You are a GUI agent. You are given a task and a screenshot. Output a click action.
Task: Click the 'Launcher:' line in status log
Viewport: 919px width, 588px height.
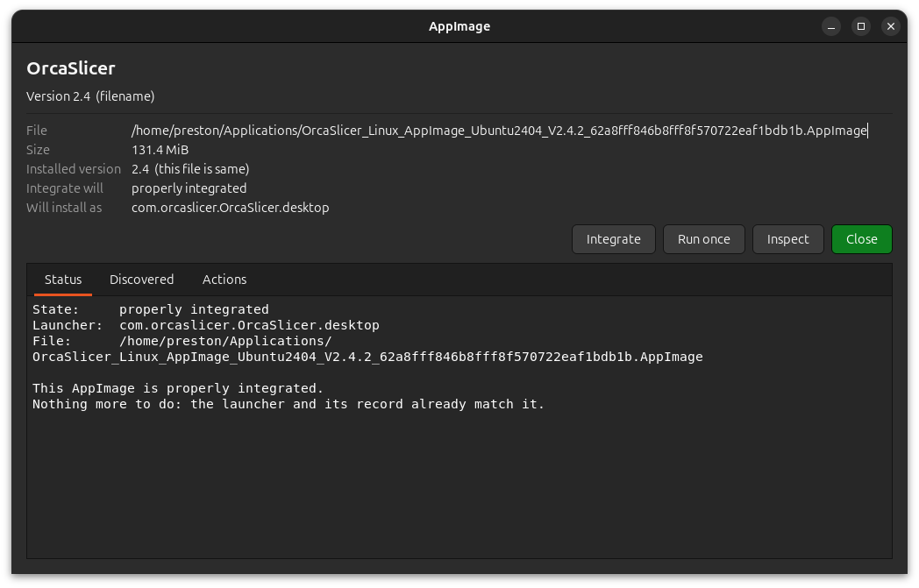[x=206, y=325]
